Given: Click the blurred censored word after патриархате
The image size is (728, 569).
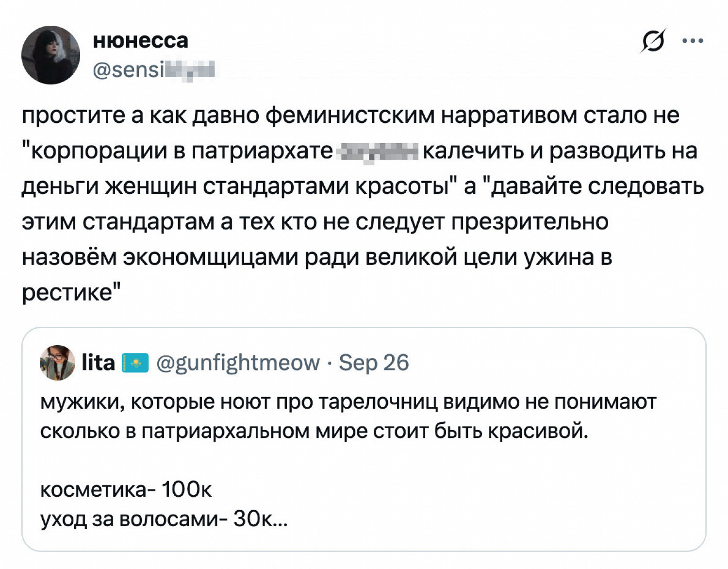Looking at the screenshot, I should (378, 151).
